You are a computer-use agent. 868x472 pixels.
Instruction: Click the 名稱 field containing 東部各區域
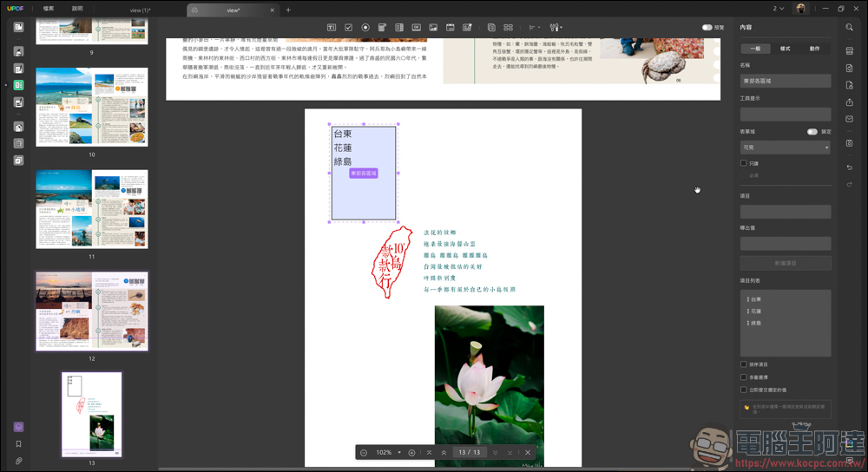tap(785, 81)
